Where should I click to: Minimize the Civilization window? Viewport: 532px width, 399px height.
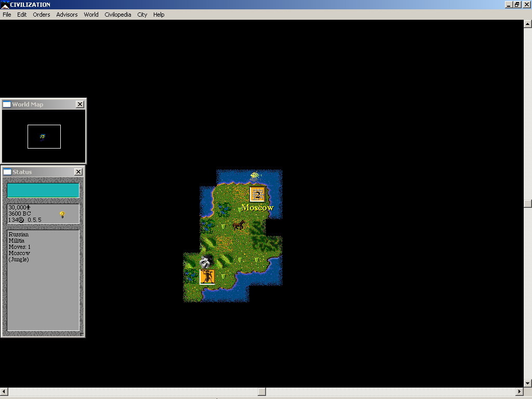(x=509, y=4)
